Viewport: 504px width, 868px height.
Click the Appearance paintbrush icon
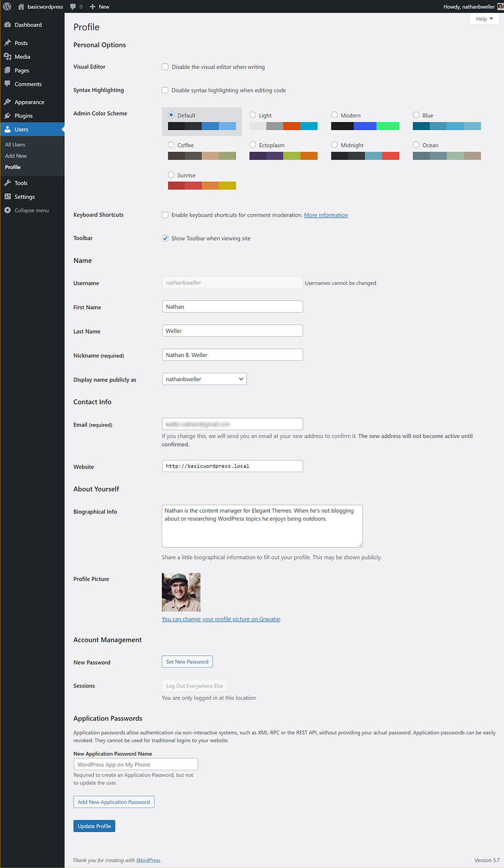point(7,102)
